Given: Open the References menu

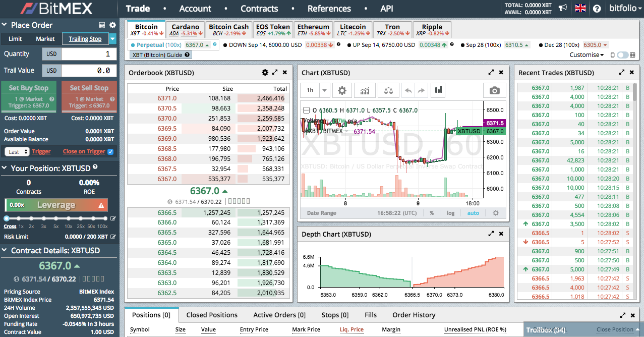Looking at the screenshot, I should 329,9.
